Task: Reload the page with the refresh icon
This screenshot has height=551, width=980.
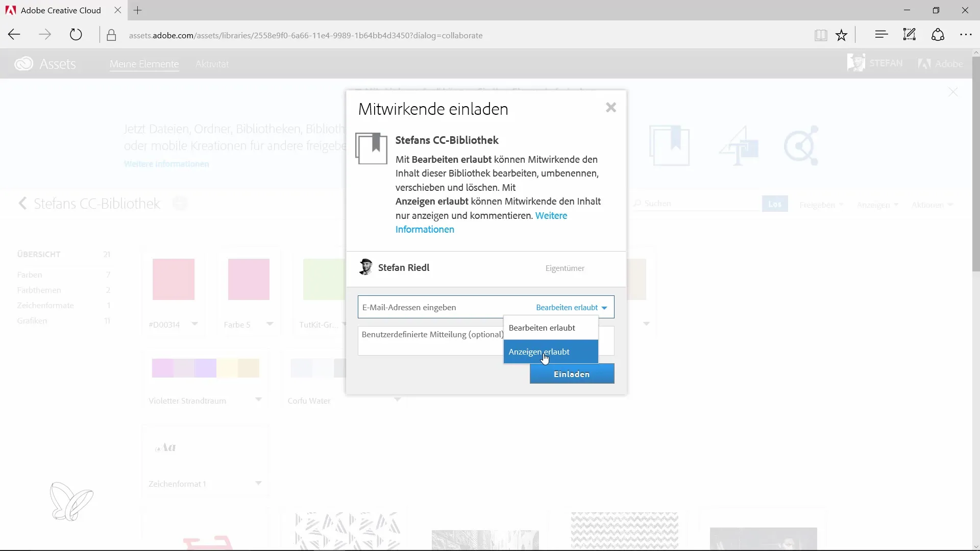Action: [x=76, y=35]
